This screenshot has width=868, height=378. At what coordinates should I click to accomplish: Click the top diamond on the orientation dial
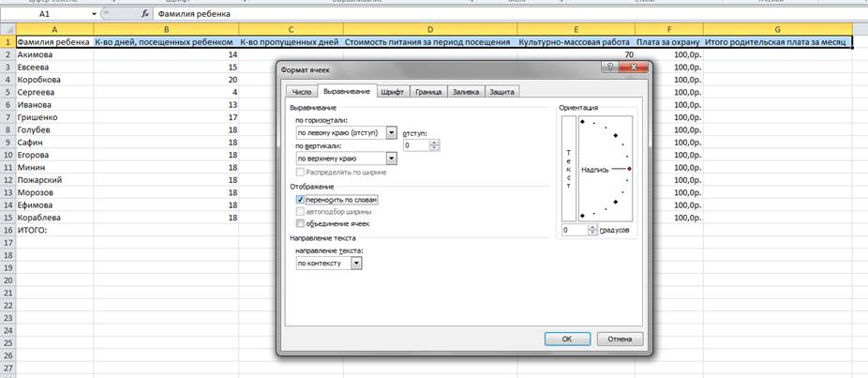point(582,121)
